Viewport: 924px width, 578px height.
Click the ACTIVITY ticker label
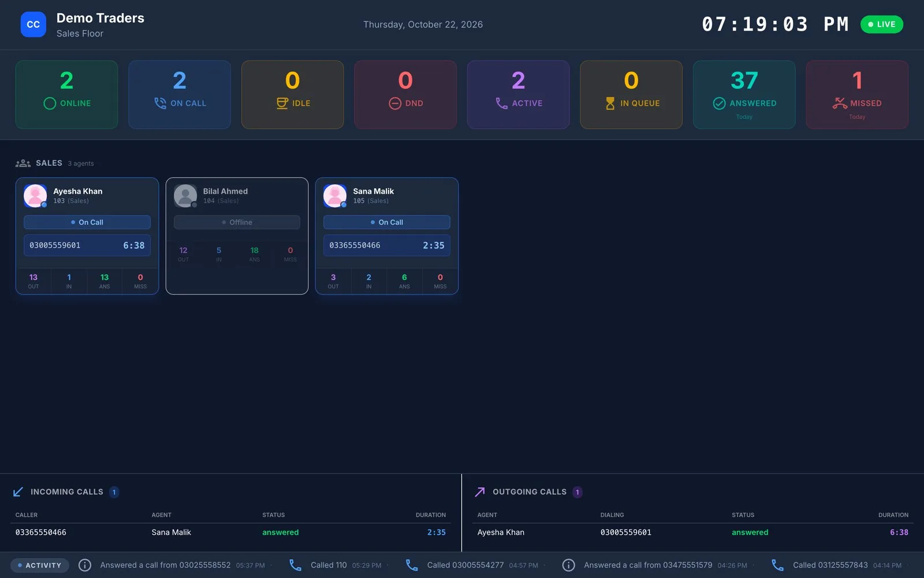coord(39,565)
